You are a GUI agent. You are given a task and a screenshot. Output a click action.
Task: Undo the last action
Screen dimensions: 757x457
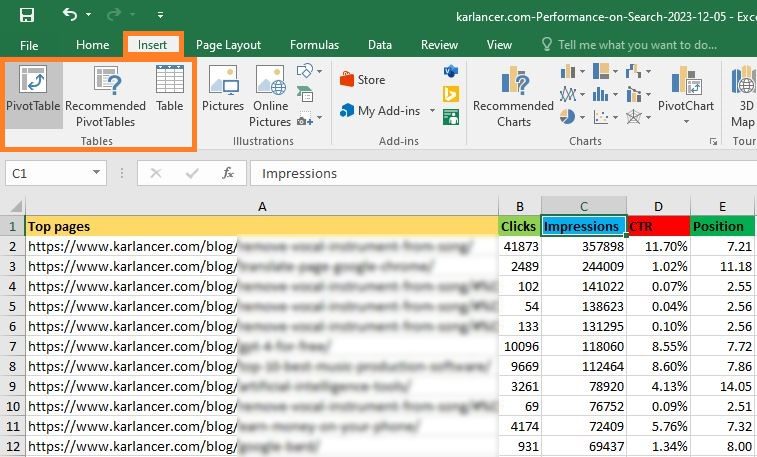coord(70,14)
